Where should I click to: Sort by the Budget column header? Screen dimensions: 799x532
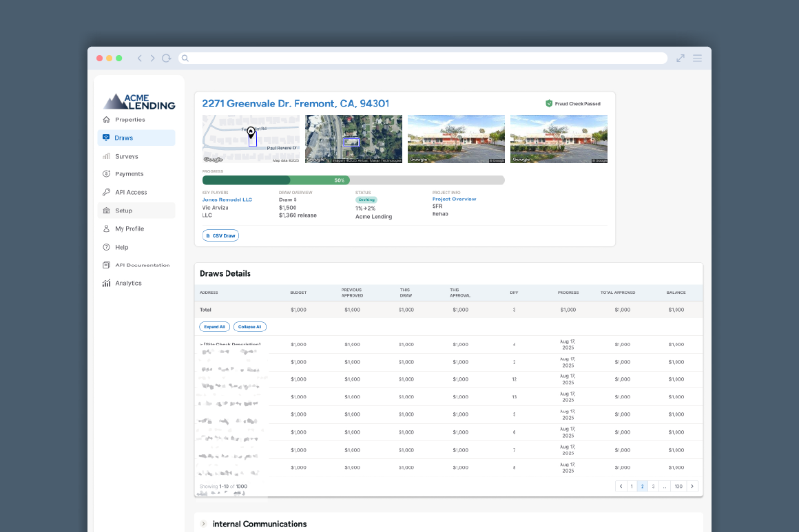click(298, 292)
